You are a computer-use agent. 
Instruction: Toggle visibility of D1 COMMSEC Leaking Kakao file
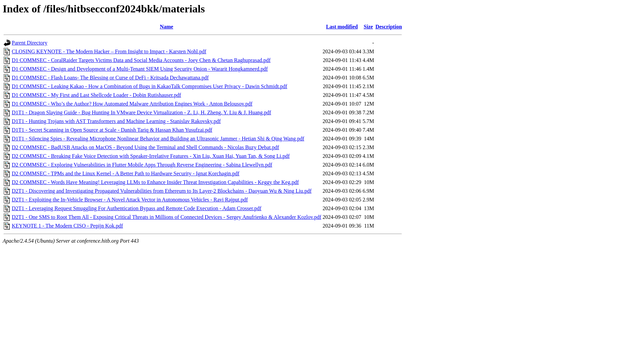tap(150, 86)
